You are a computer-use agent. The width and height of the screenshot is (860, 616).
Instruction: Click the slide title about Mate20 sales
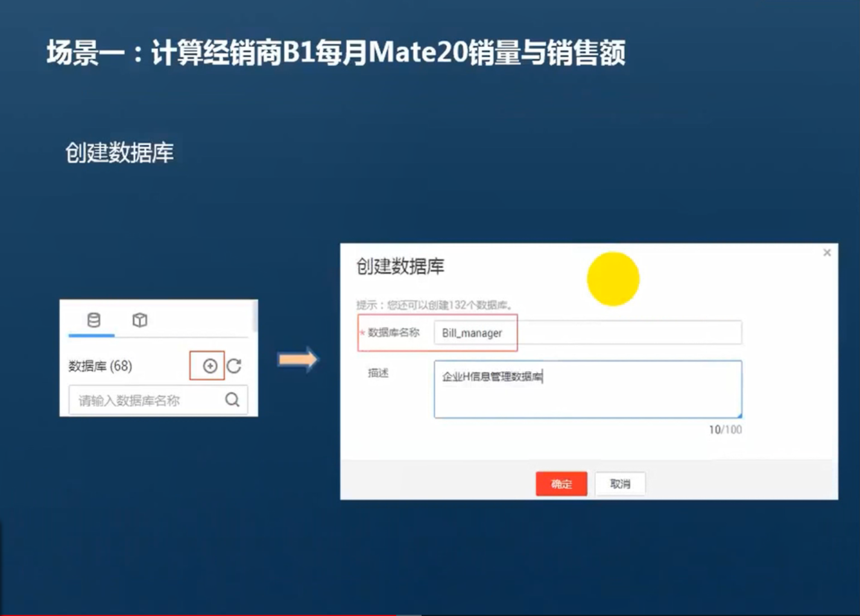[x=336, y=52]
